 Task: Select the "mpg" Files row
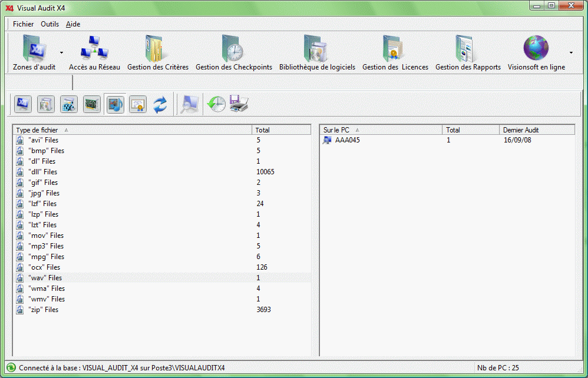162,257
